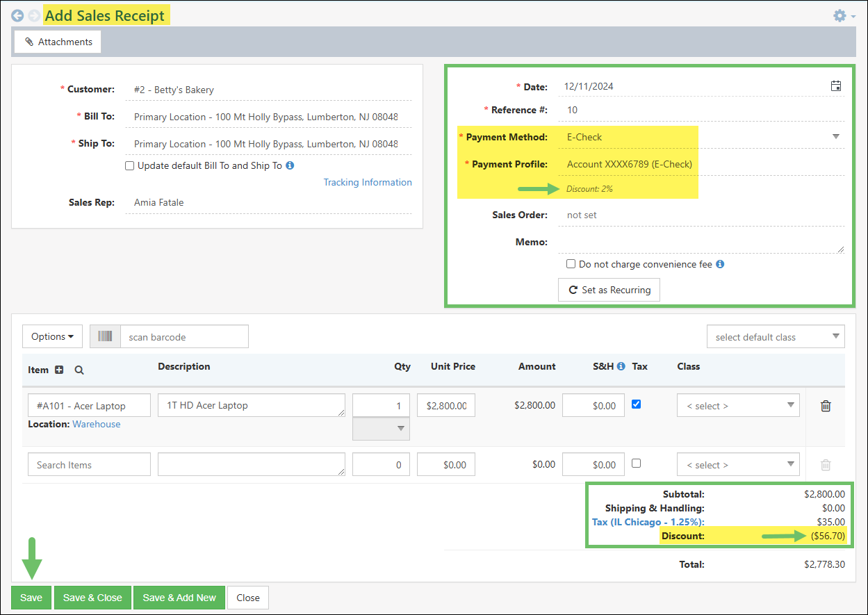Click the Sales Order field showing not set
868x615 pixels.
[x=701, y=215]
